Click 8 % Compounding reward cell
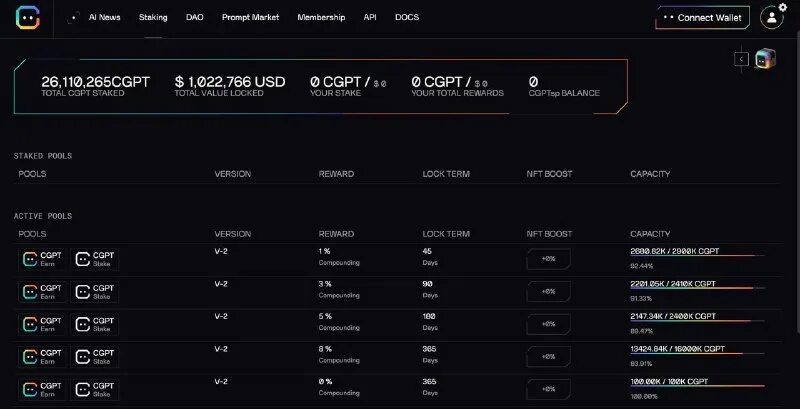This screenshot has height=409, width=800. (339, 354)
